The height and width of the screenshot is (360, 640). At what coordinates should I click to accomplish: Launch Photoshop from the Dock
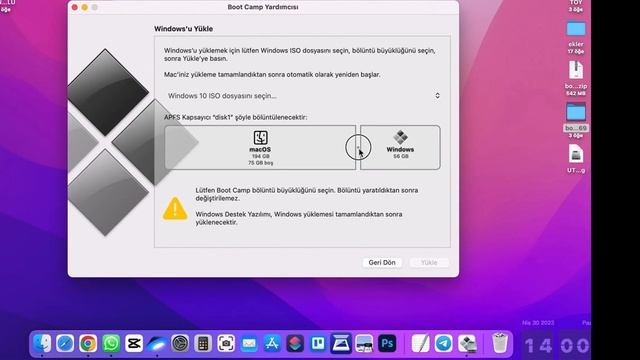(x=387, y=343)
